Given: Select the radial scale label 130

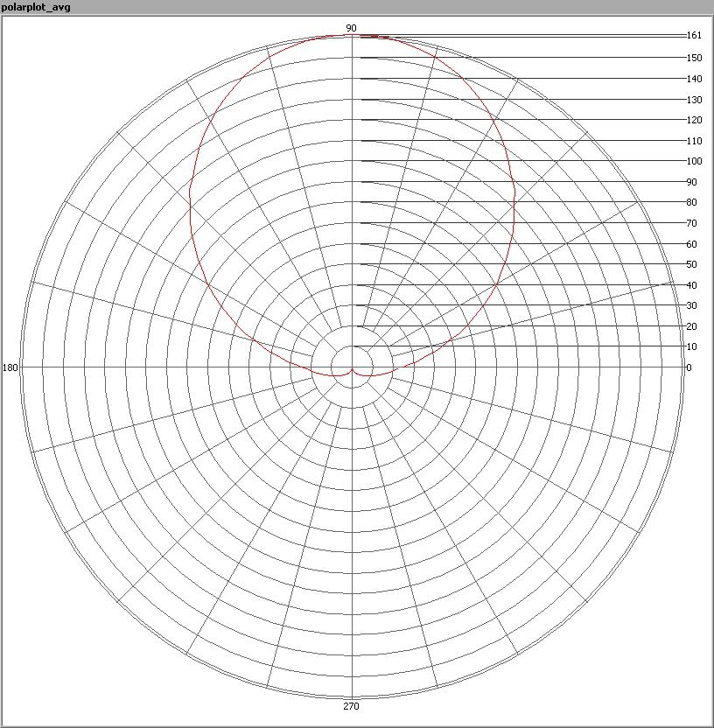Looking at the screenshot, I should (x=694, y=100).
